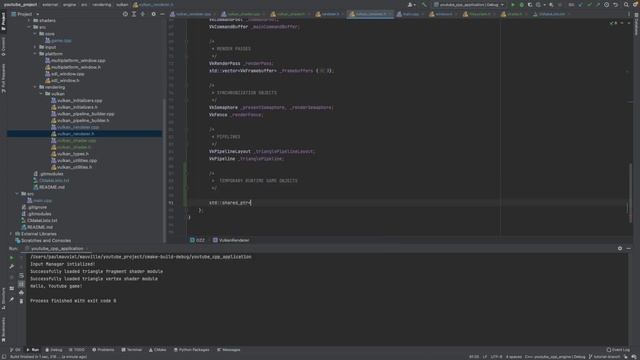The width and height of the screenshot is (640, 360).
Task: Click the expand all icon in Project panel
Action: tap(134, 14)
